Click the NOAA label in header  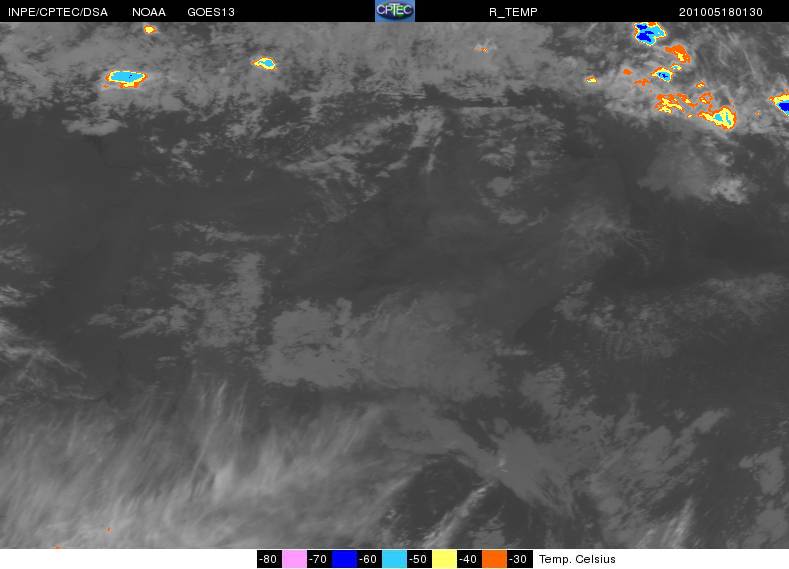(x=149, y=12)
